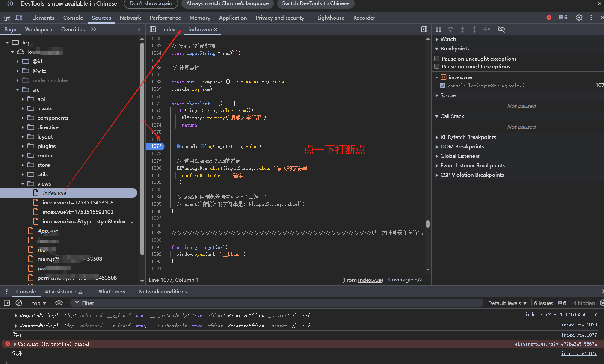Click the step icon in debugger toolbar
This screenshot has width=604, height=364.
pyautogui.click(x=486, y=29)
